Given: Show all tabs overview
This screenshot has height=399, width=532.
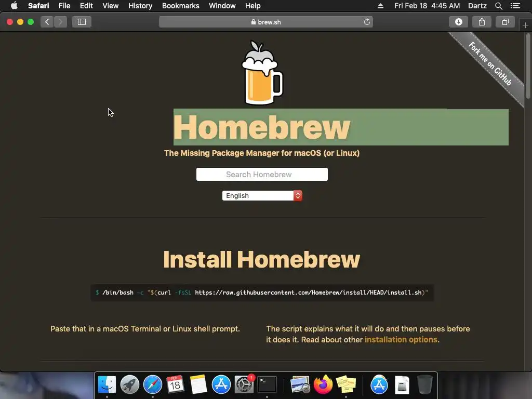Looking at the screenshot, I should [505, 22].
